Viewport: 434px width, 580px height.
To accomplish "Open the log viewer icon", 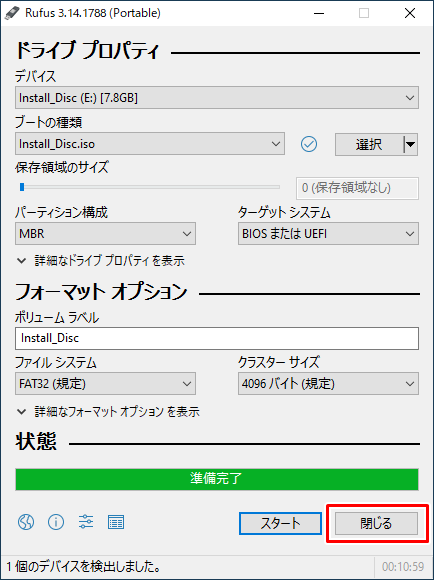I will click(x=116, y=522).
